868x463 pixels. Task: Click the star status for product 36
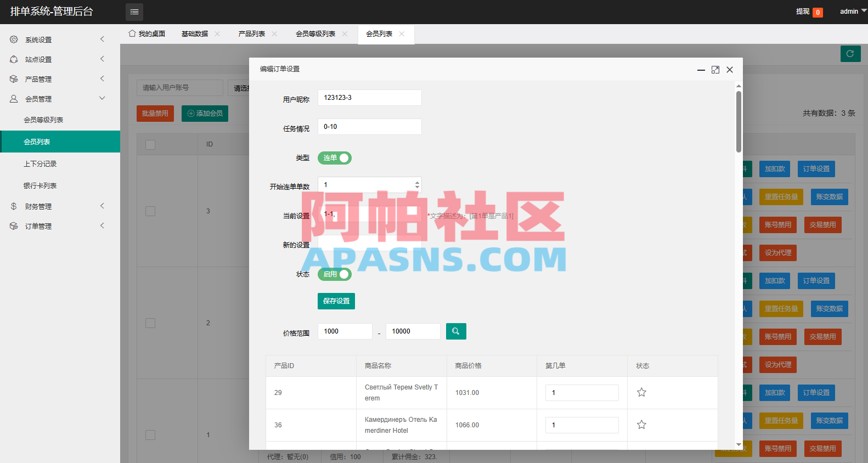pyautogui.click(x=641, y=425)
